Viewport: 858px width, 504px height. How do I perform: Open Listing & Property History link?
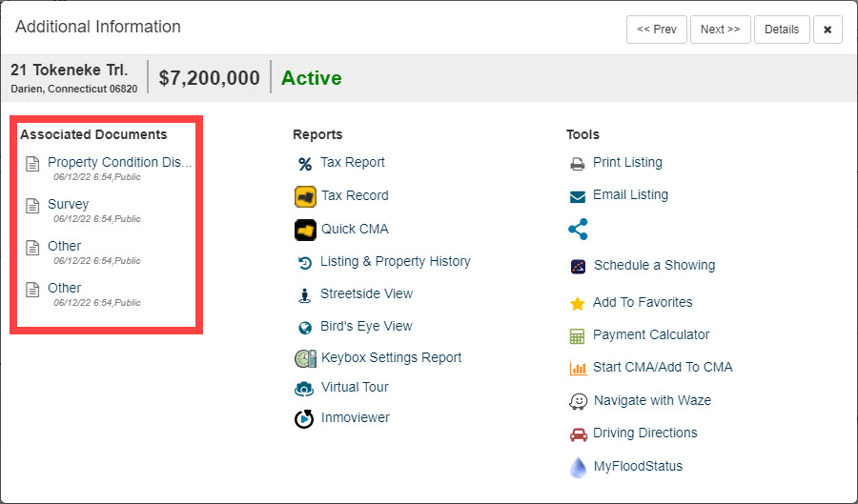point(395,261)
